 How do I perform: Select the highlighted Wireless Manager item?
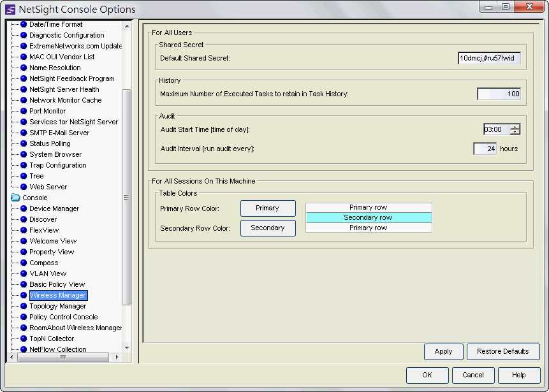(x=58, y=296)
